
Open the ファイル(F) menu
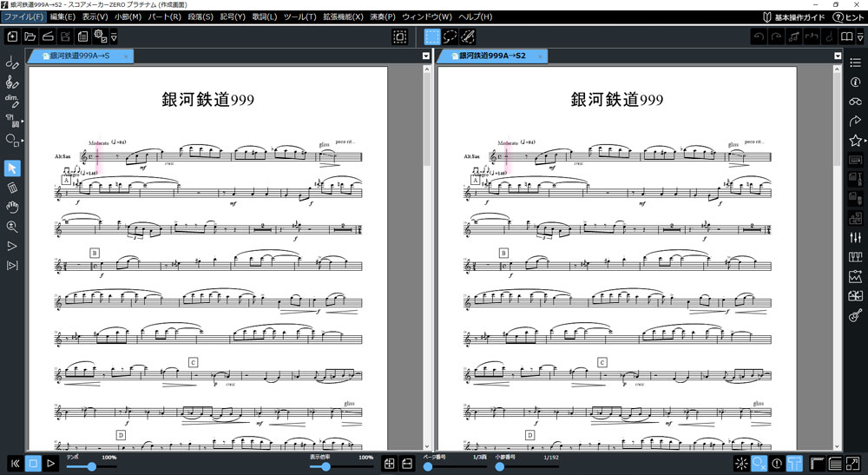(23, 16)
